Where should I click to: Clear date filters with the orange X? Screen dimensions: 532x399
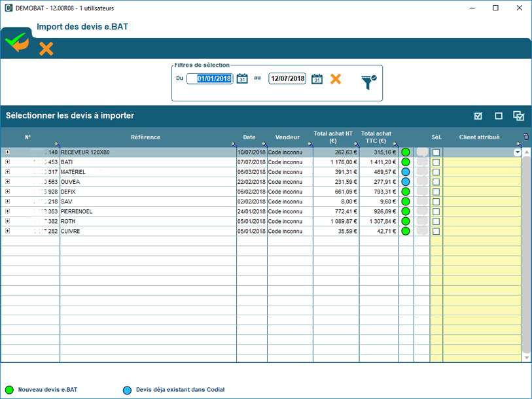click(336, 79)
